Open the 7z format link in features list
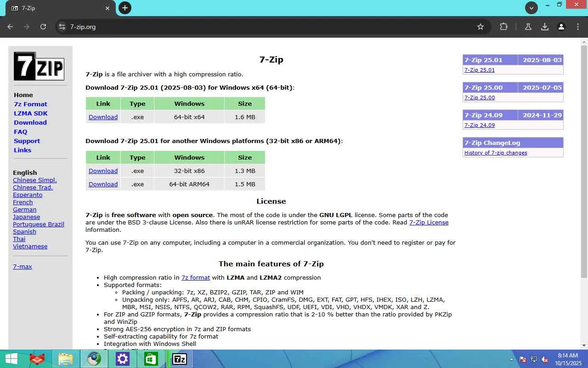Image resolution: width=588 pixels, height=368 pixels. pyautogui.click(x=196, y=277)
